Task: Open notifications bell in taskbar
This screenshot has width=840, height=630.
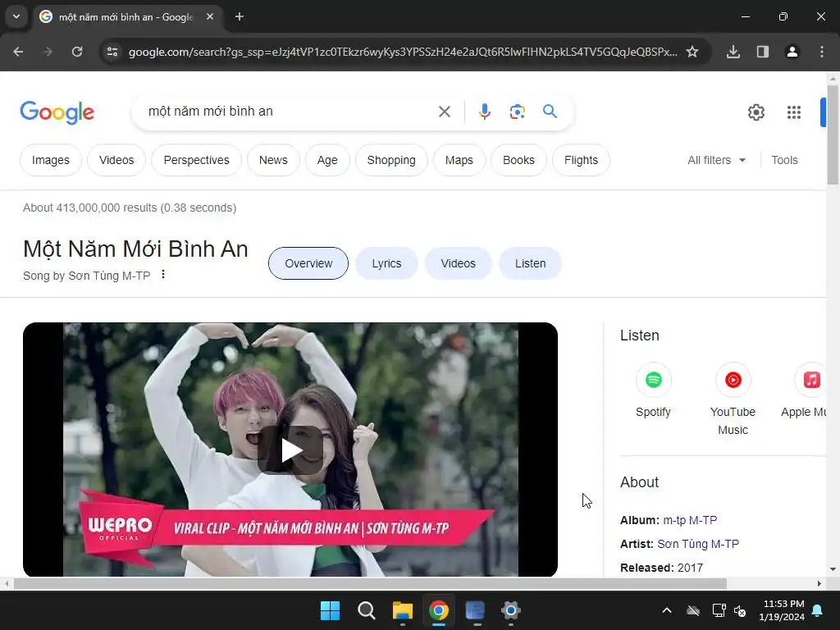Action: (818, 610)
